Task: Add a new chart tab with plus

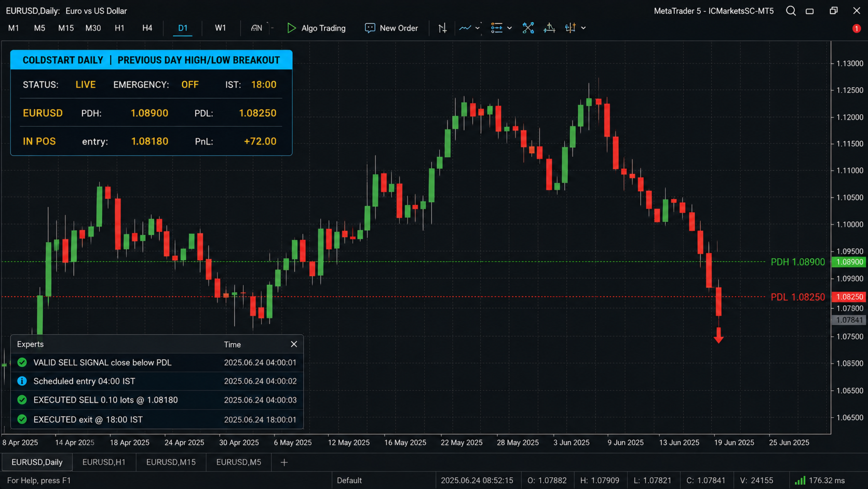Action: click(x=284, y=462)
